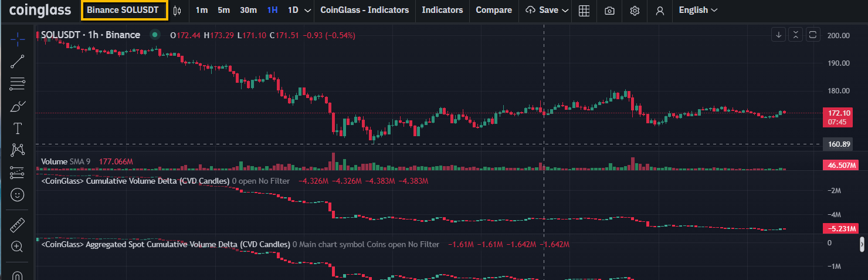Click the 180.00 price axis label
The width and height of the screenshot is (868, 280).
point(838,90)
